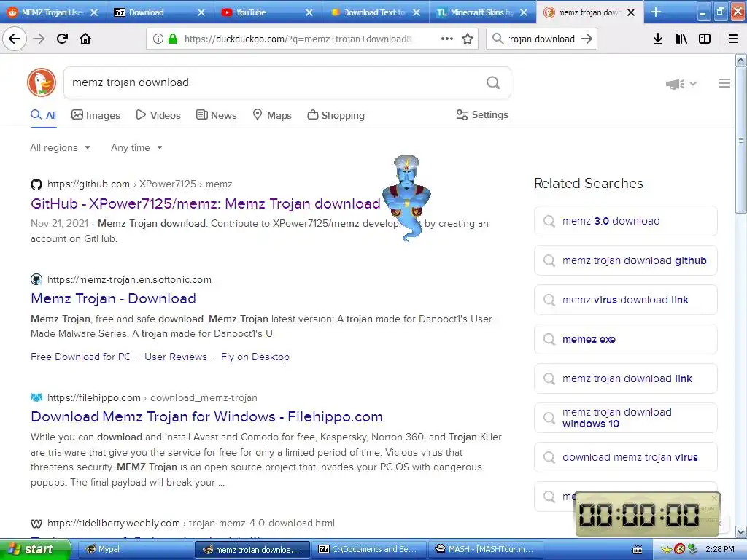Switch to 7z Documents and Se taskbar window

368,550
